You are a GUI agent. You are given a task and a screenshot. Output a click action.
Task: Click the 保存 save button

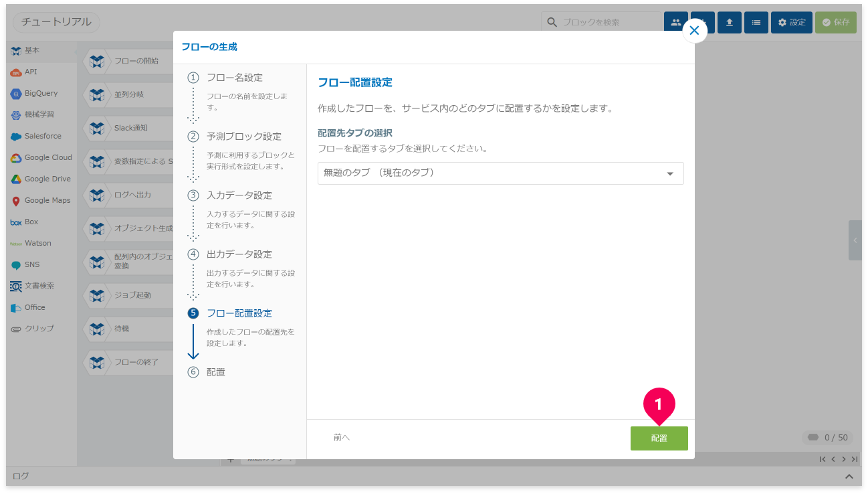coord(836,22)
